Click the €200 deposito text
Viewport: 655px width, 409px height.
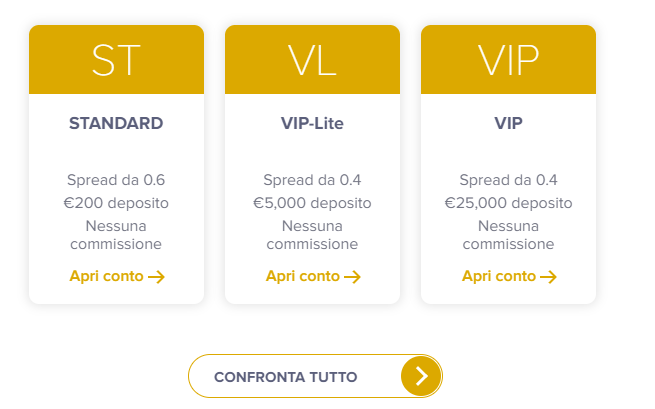(116, 203)
